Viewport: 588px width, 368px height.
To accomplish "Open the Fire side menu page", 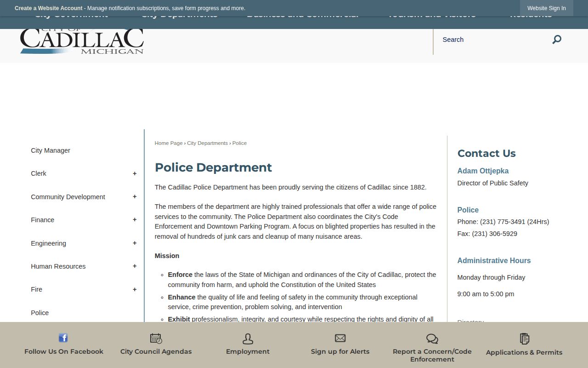I will click(x=37, y=289).
